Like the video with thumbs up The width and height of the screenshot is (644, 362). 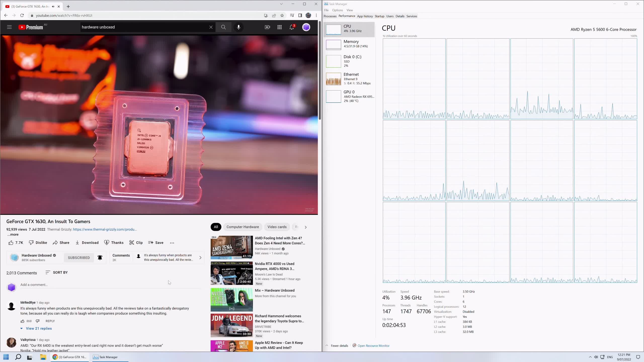click(11, 243)
